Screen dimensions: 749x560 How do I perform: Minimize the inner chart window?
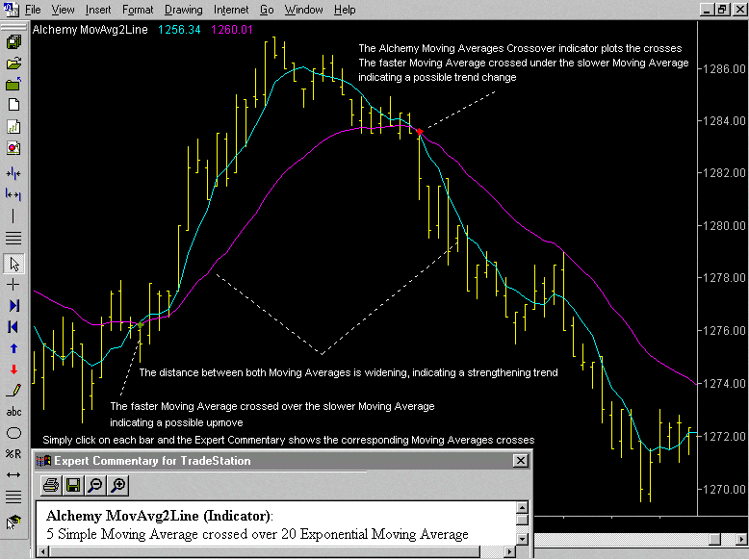[x=708, y=9]
